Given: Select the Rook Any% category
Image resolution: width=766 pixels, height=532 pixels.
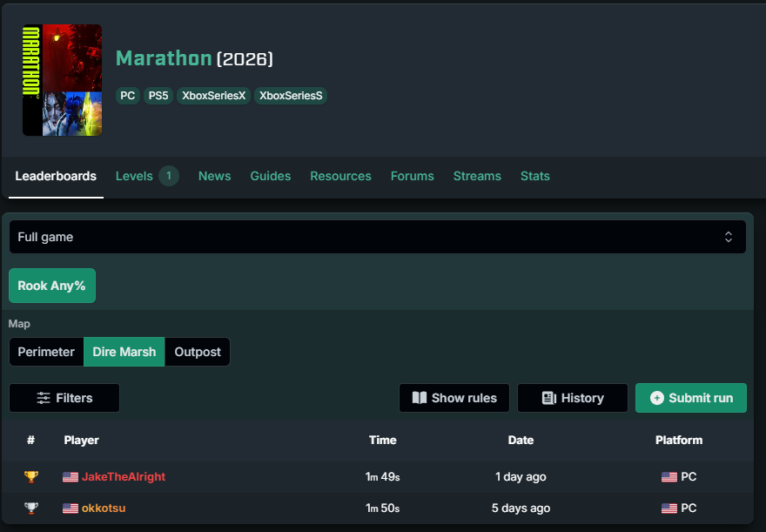Looking at the screenshot, I should coord(51,286).
